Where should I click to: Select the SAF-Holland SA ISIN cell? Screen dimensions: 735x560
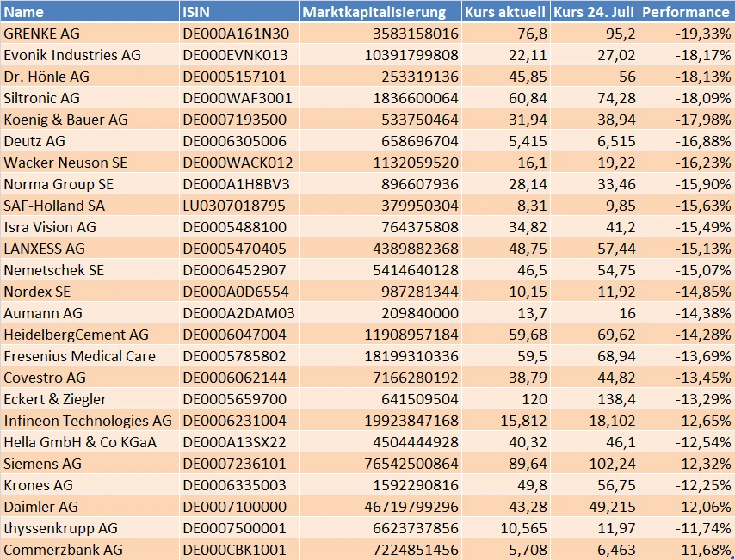point(235,206)
